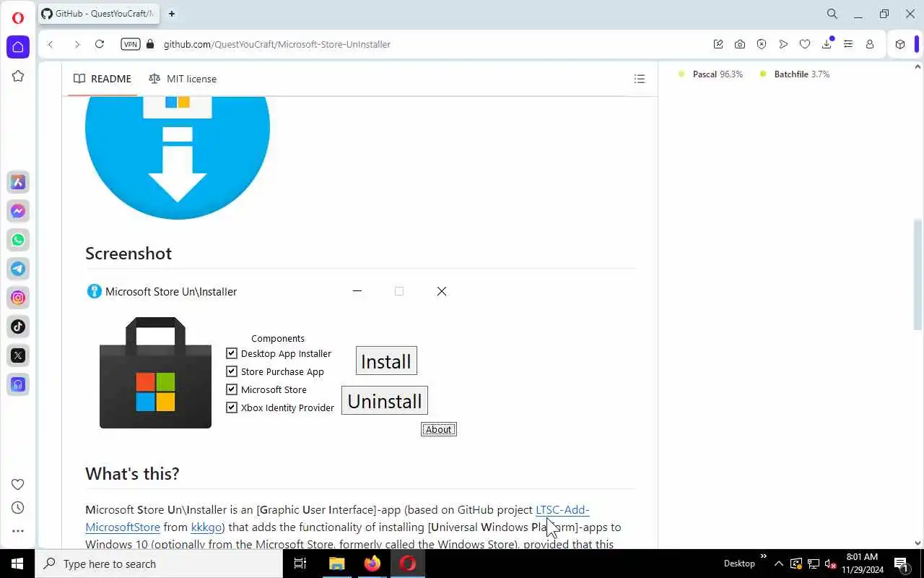
Task: Switch to the README tab
Action: (x=103, y=79)
